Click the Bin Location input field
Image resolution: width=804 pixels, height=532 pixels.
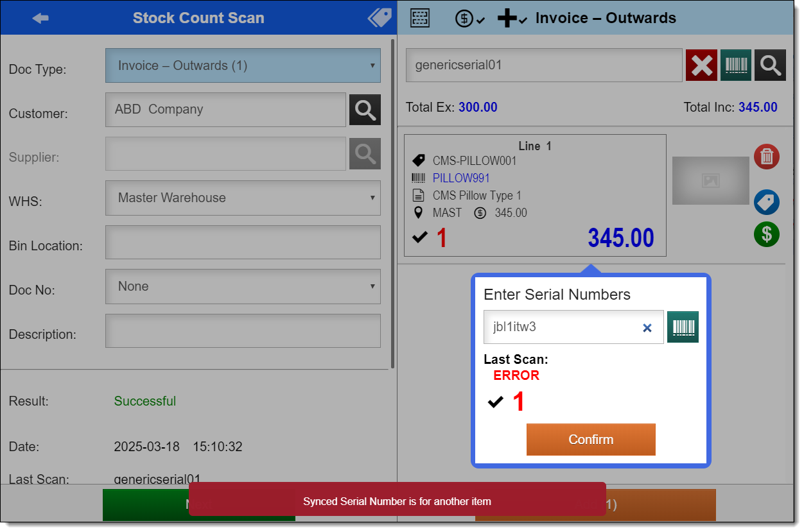[x=243, y=242]
